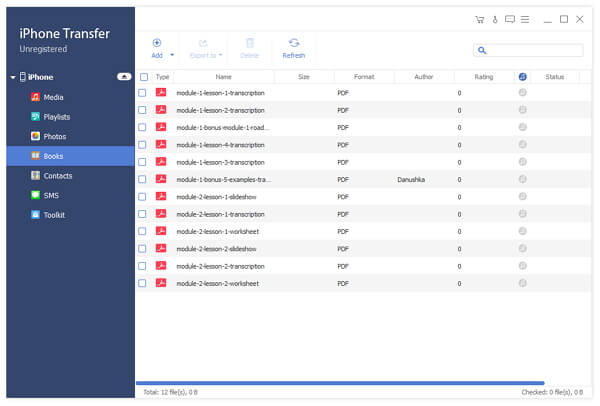Select the module-2-lesson-1-transcription file name
The height and width of the screenshot is (406, 600).
point(220,214)
